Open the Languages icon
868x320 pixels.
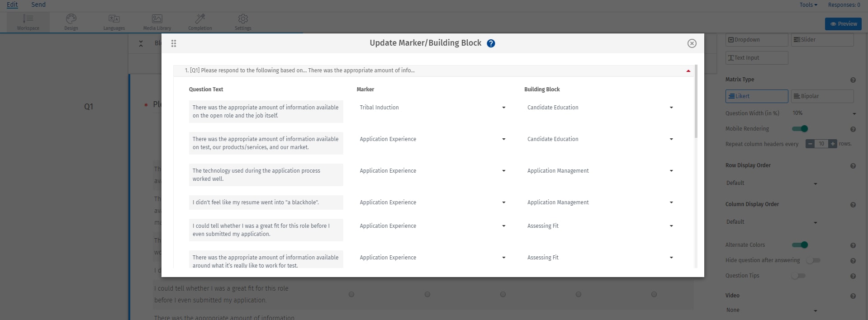[x=114, y=19]
